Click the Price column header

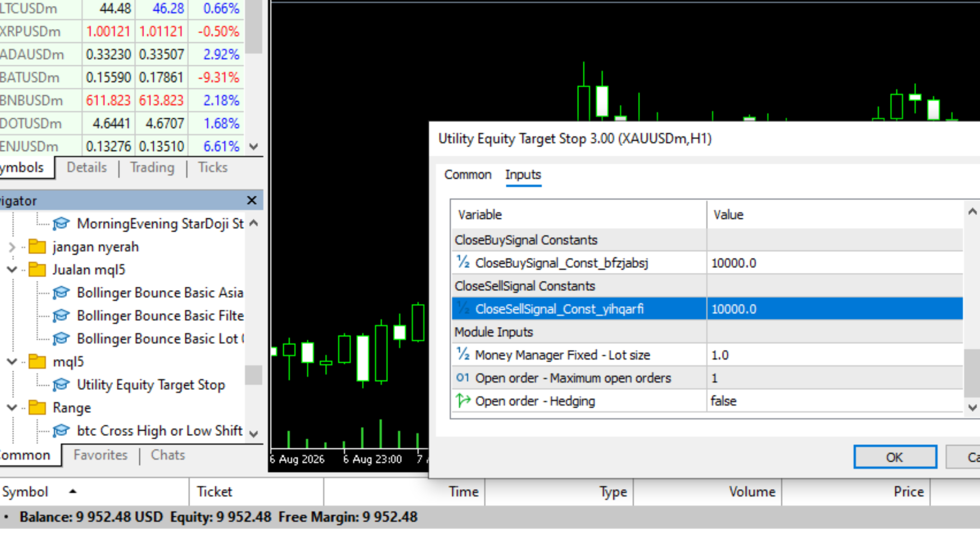tap(856, 492)
